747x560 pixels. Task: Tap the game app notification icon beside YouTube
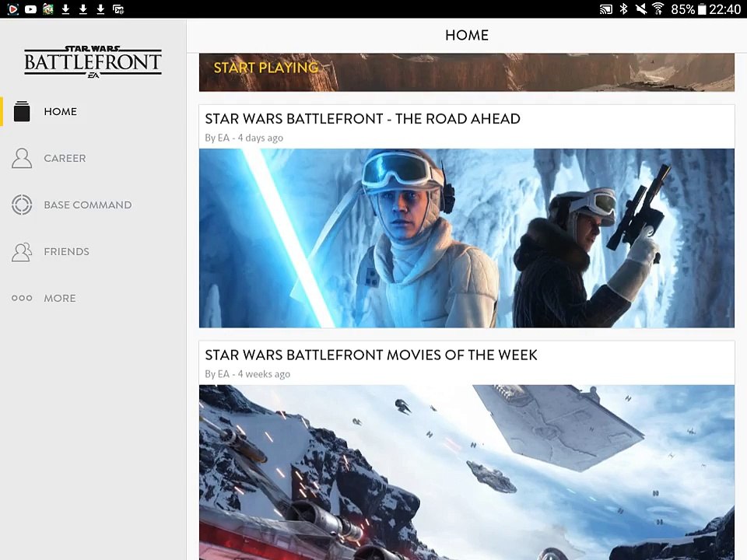pos(48,9)
